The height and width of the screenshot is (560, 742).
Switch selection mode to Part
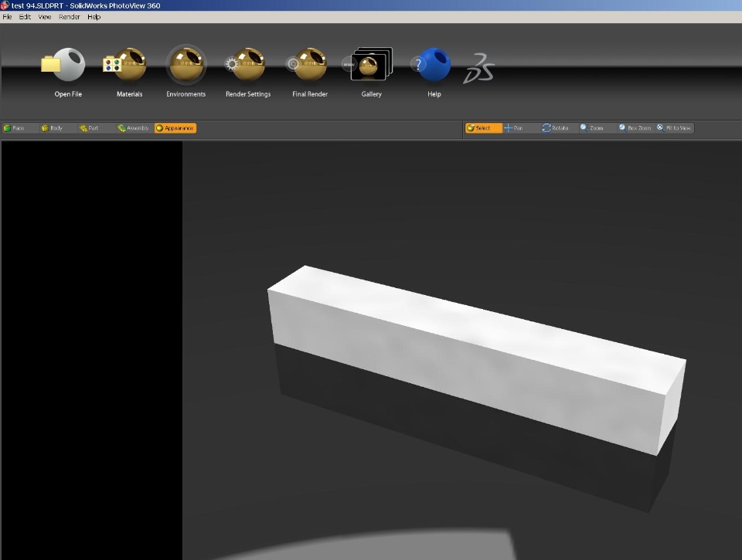(x=89, y=128)
